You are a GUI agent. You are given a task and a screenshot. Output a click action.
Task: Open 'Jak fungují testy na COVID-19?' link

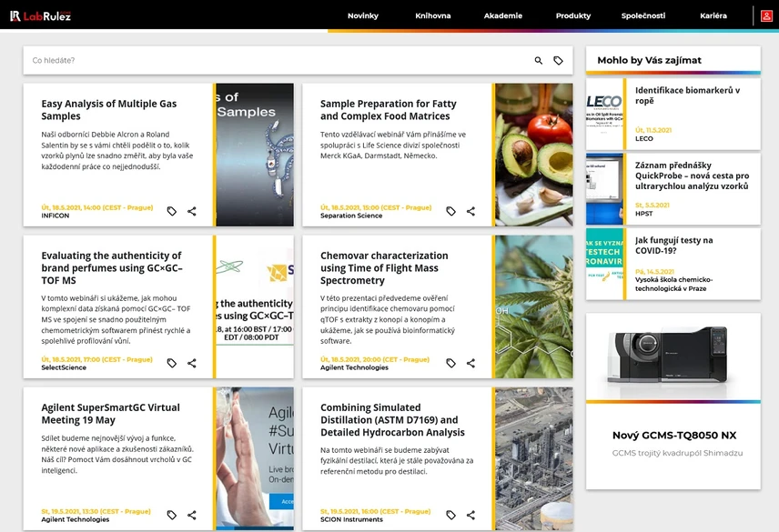pos(674,246)
